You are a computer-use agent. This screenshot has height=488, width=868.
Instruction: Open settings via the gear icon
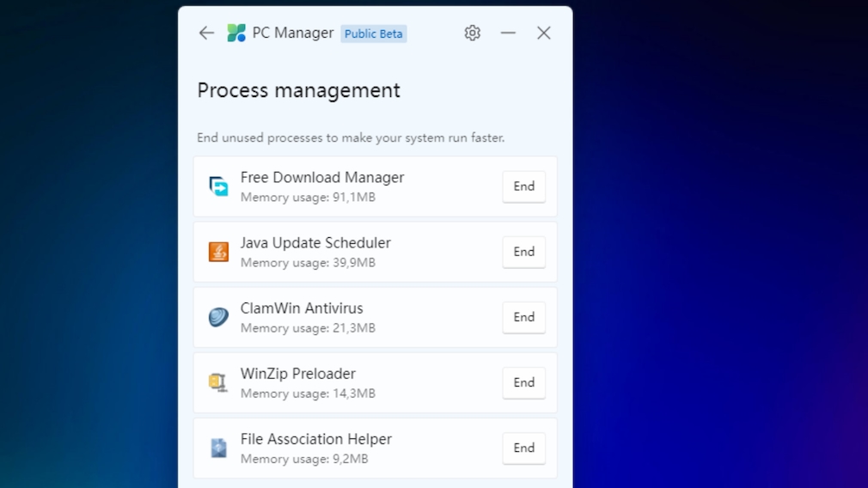472,33
